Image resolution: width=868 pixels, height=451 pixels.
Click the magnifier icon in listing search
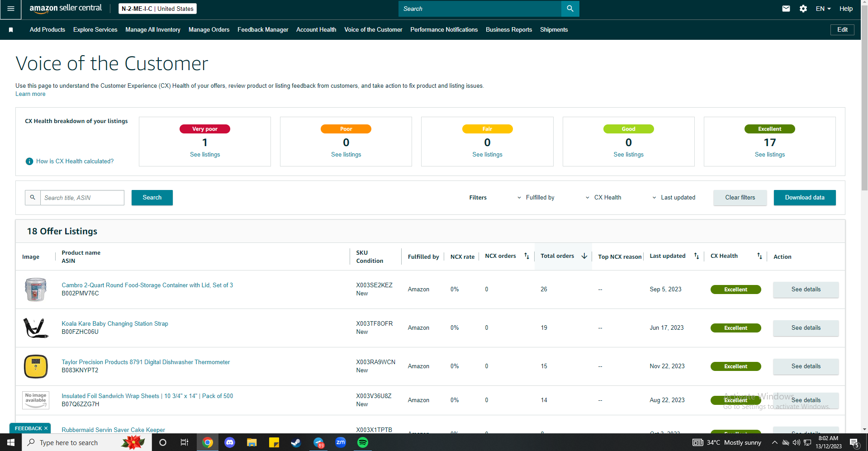pyautogui.click(x=33, y=198)
